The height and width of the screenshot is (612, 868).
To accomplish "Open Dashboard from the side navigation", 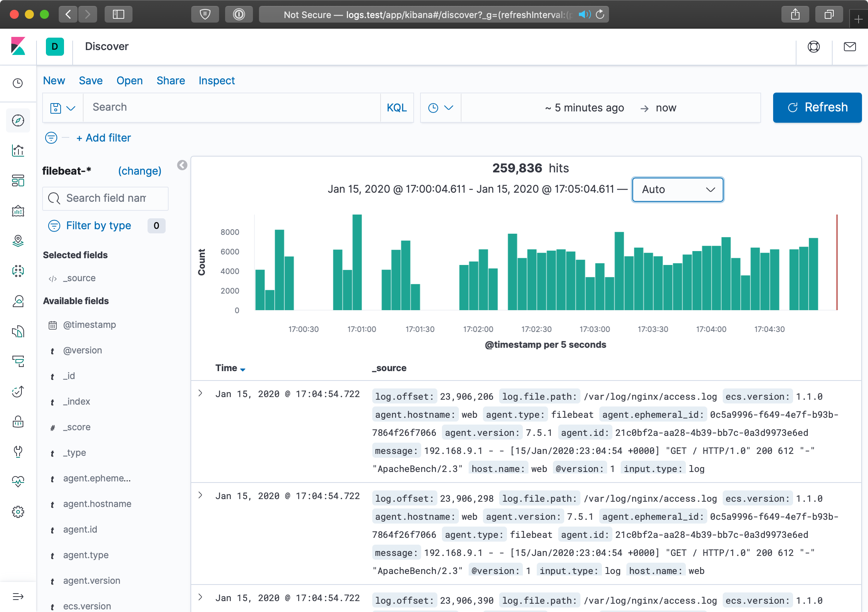I will pyautogui.click(x=18, y=181).
